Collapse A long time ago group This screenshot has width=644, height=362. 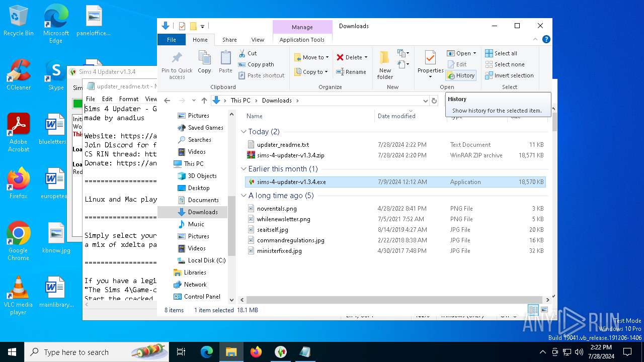[244, 196]
